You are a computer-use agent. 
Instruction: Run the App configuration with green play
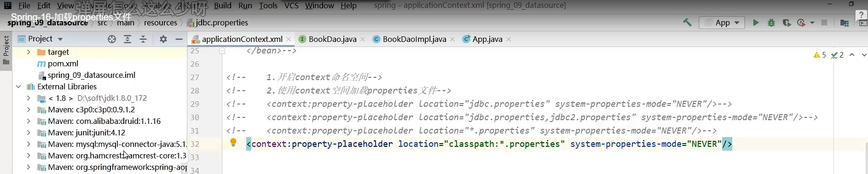(755, 23)
